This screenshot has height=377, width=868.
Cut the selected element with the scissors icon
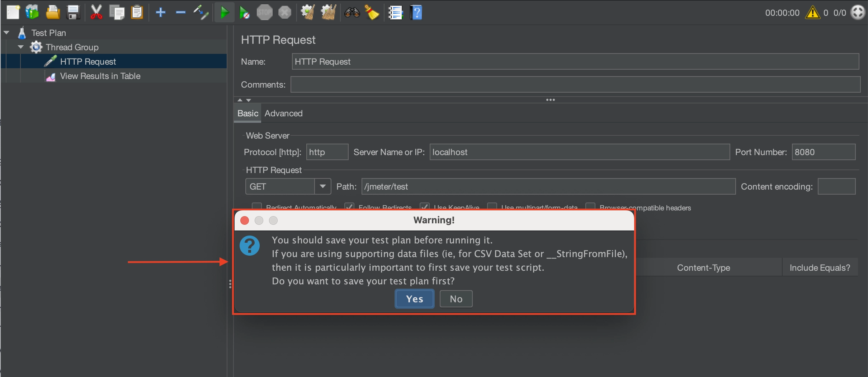click(96, 13)
